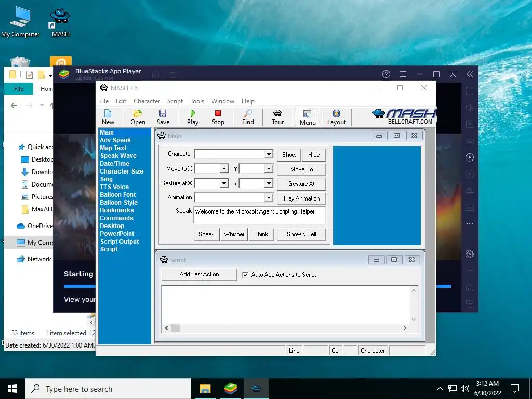The width and height of the screenshot is (532, 399).
Task: Click the Script horizontal scrollbar thumb
Action: pyautogui.click(x=175, y=328)
